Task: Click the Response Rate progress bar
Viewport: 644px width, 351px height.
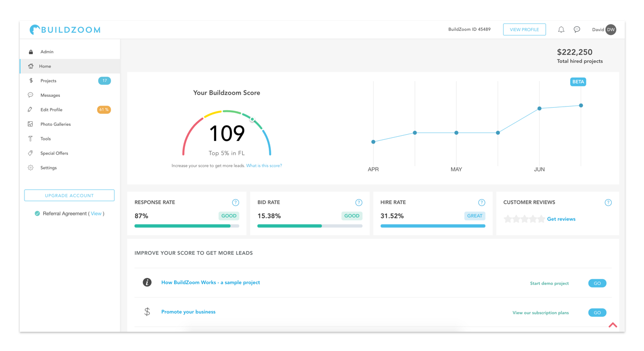Action: (x=187, y=226)
